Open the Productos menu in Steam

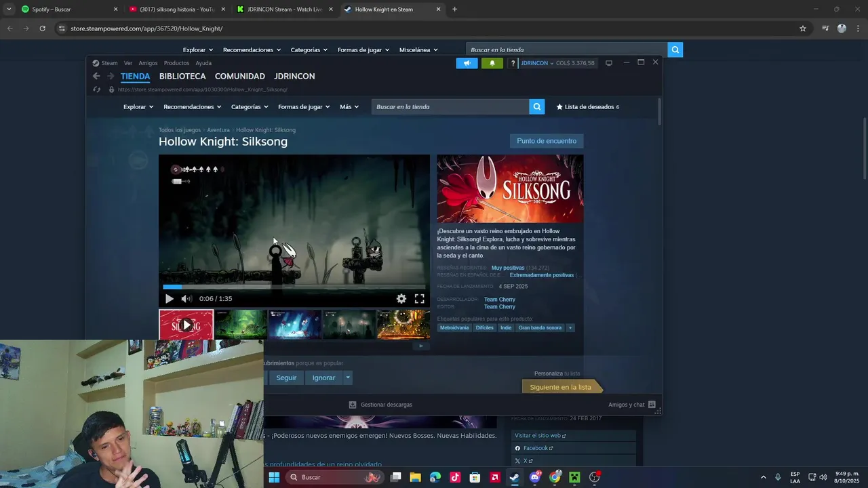(176, 63)
